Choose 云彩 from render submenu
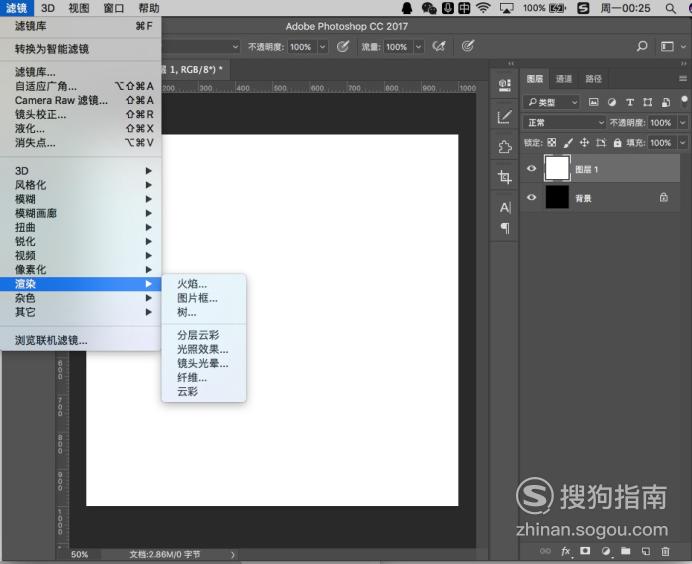This screenshot has height=564, width=692. tap(204, 391)
